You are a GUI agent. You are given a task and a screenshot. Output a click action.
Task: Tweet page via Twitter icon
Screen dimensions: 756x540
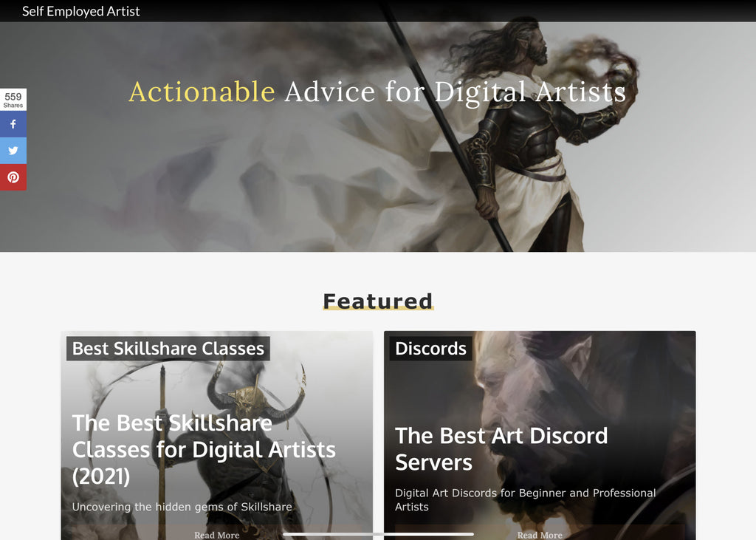point(13,151)
